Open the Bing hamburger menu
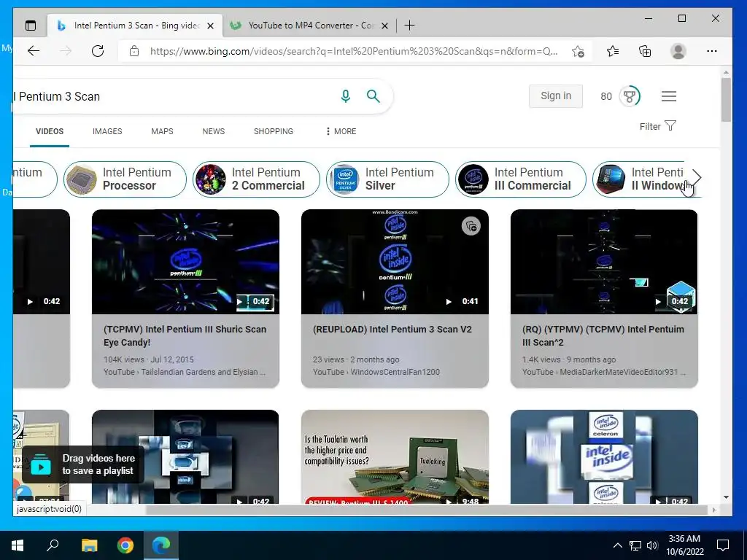 pos(669,96)
